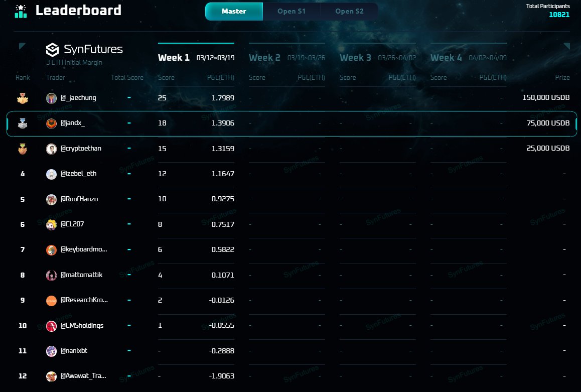Click the Leaderboard podium icon
The width and height of the screenshot is (581, 392).
21,11
